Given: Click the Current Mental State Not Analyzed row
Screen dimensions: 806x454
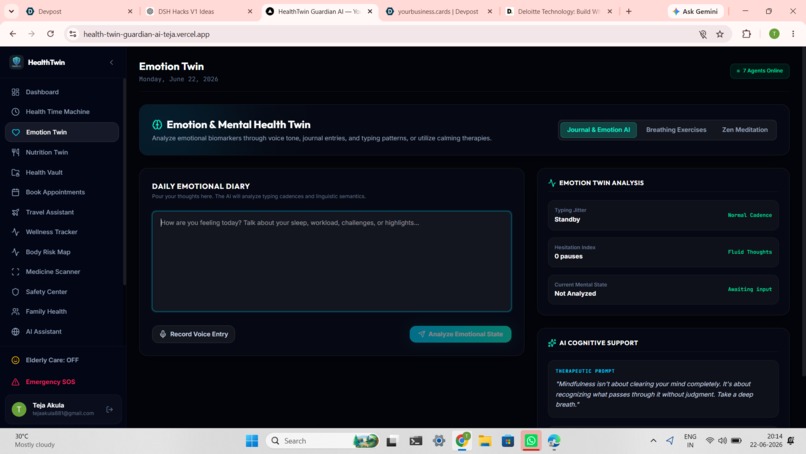Looking at the screenshot, I should (663, 289).
